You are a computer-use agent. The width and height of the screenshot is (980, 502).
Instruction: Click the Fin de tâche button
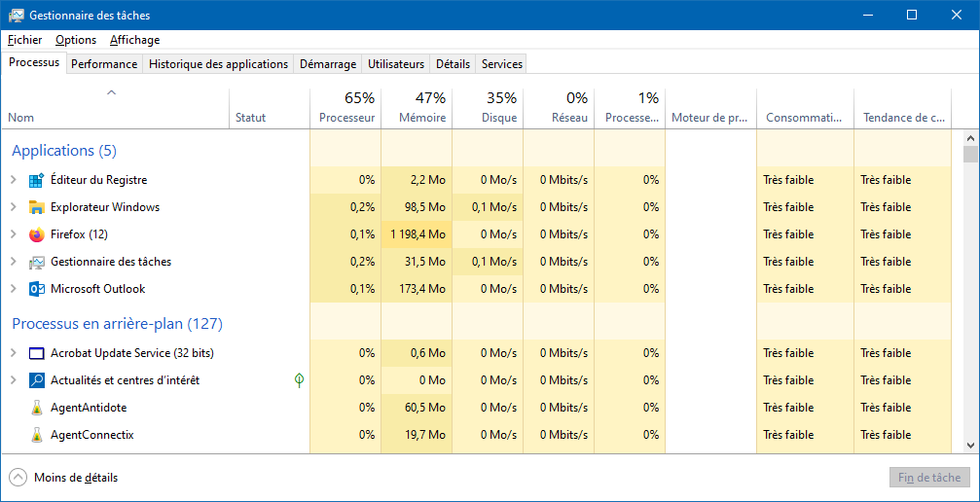coord(929,478)
